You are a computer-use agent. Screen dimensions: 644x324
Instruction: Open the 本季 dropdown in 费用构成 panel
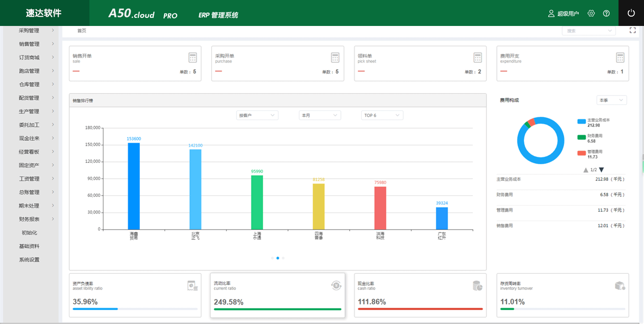[611, 100]
